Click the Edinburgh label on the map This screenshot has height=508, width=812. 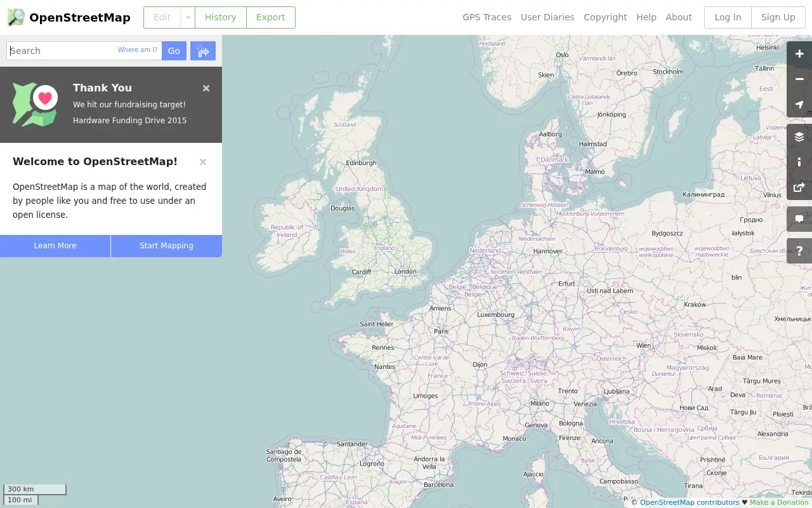[x=361, y=163]
